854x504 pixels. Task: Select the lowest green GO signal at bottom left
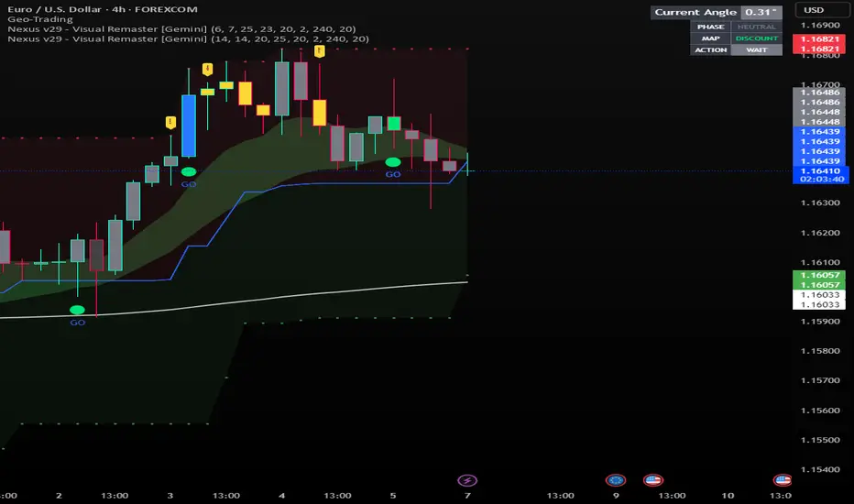point(77,310)
